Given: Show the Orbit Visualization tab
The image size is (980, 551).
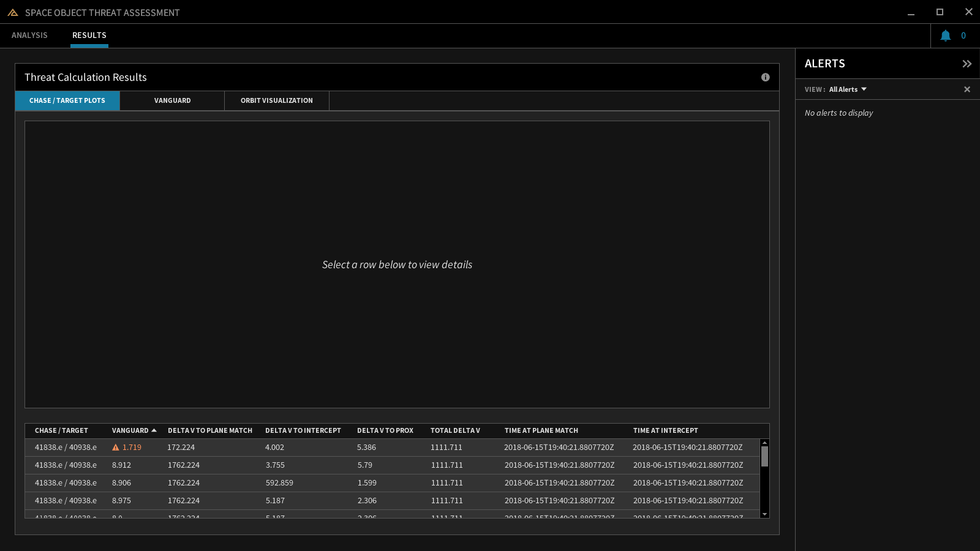Looking at the screenshot, I should coord(276,100).
